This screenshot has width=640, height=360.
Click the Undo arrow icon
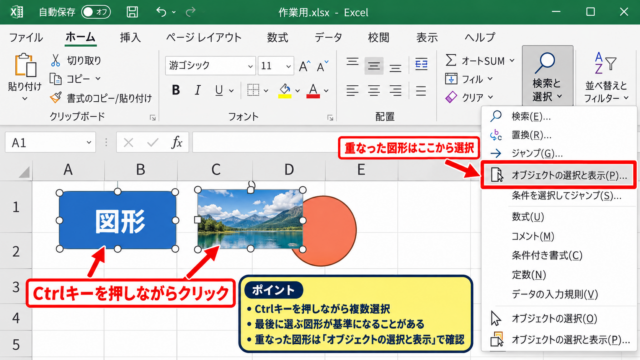(x=161, y=12)
